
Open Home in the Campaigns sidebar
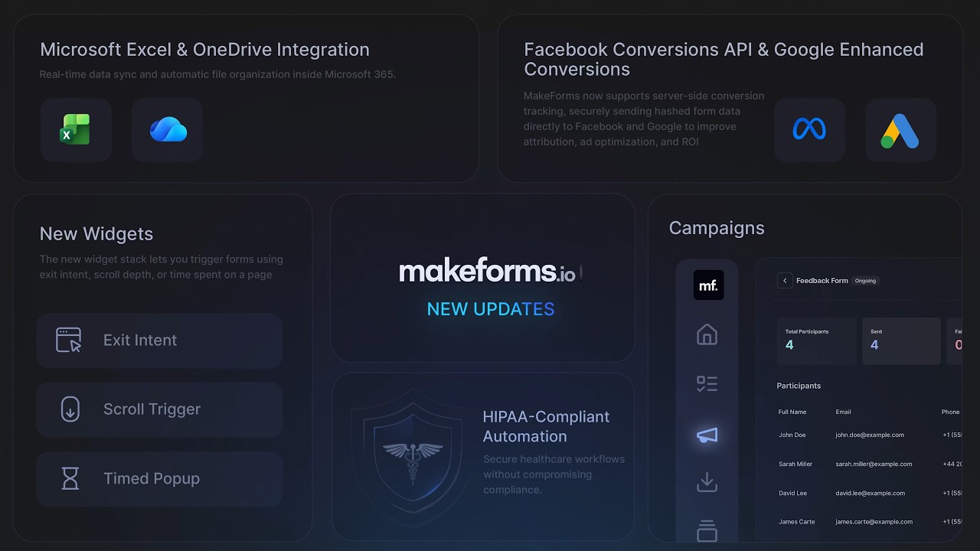pyautogui.click(x=707, y=334)
